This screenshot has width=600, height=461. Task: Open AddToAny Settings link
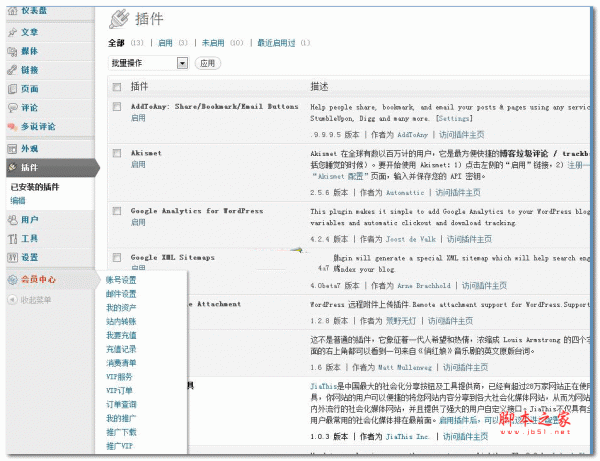[x=454, y=119]
